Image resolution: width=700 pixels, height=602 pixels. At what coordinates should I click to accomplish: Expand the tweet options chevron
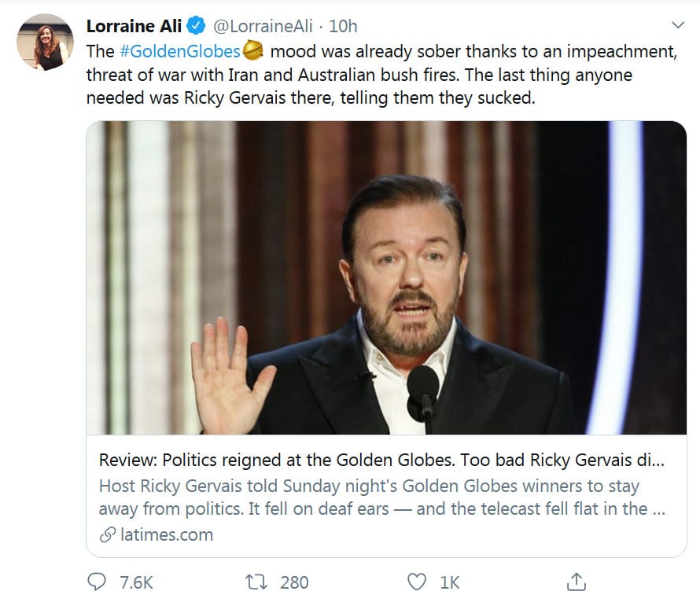[677, 26]
